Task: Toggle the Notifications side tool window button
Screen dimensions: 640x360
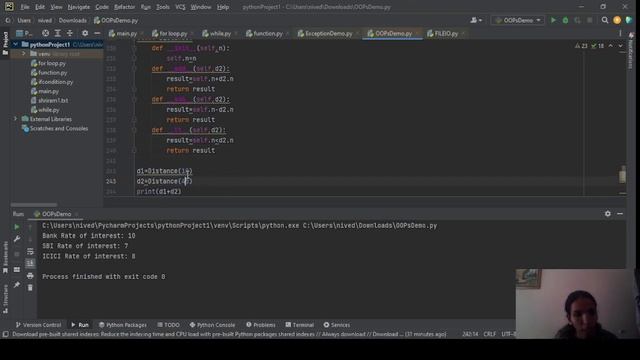Action: point(630,52)
